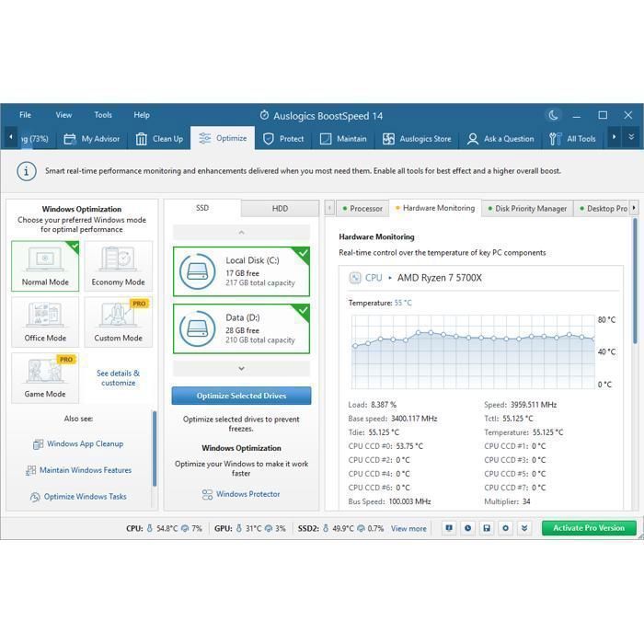The width and height of the screenshot is (644, 644).
Task: Open My Advisor calendar icon
Action: [69, 139]
